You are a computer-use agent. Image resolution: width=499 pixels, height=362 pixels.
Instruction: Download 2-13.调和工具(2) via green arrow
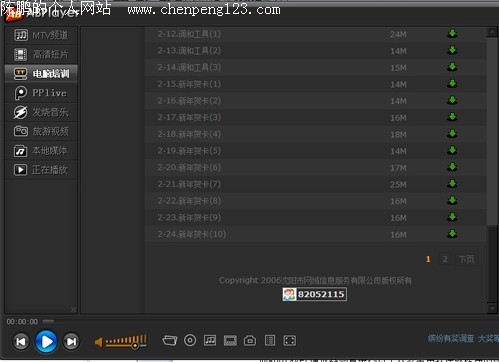point(452,50)
